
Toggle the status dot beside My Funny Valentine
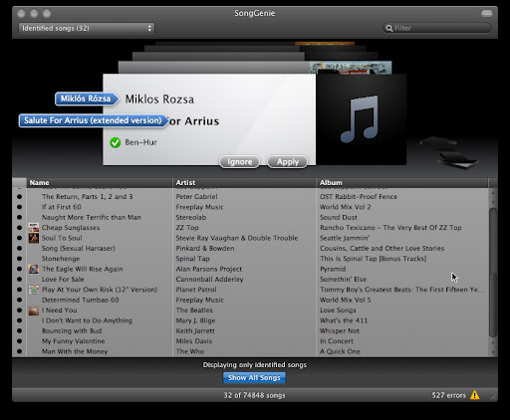19,341
